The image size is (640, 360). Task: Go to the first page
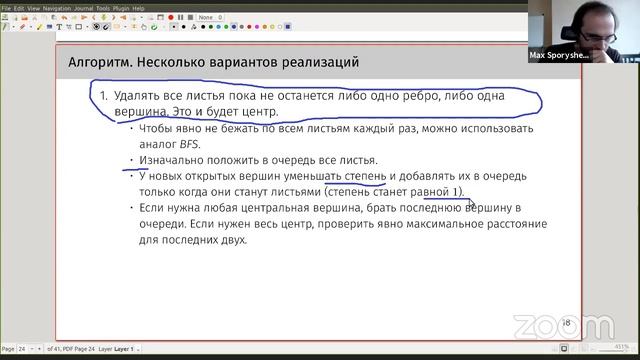point(84,18)
